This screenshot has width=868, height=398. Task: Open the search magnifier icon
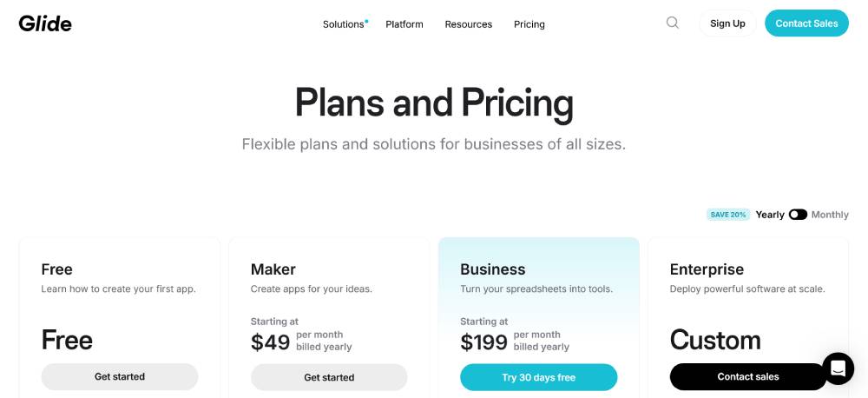tap(673, 23)
